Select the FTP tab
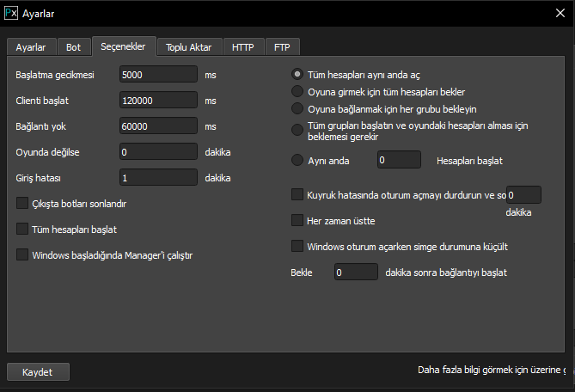Viewport: 575px width, 392px height. 282,46
